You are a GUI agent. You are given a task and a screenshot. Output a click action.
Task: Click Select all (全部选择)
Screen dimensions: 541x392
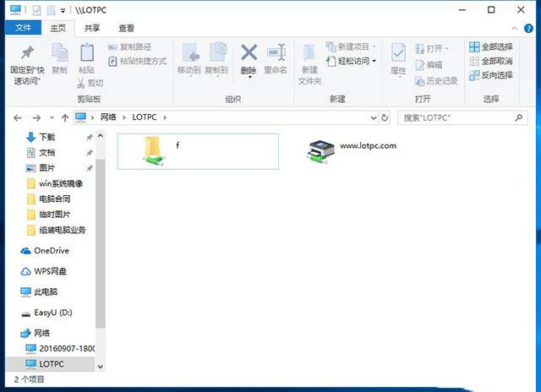click(x=491, y=47)
